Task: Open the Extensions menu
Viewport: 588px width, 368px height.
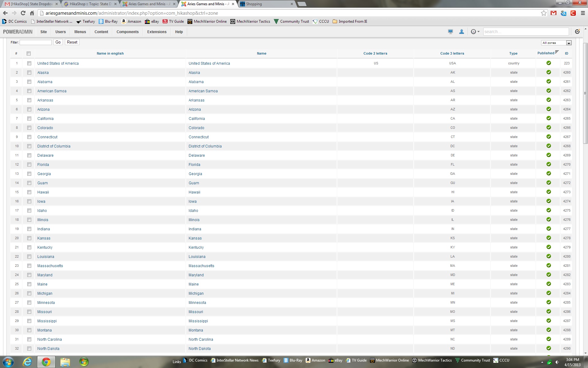Action: (157, 32)
